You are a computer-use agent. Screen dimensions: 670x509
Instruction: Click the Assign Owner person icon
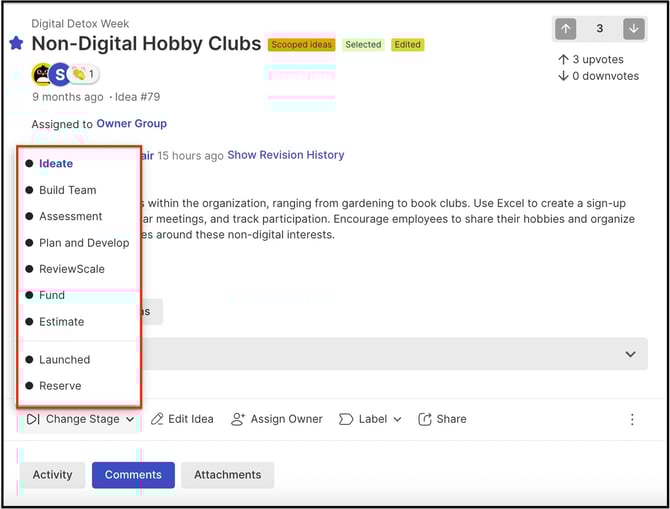pos(238,419)
